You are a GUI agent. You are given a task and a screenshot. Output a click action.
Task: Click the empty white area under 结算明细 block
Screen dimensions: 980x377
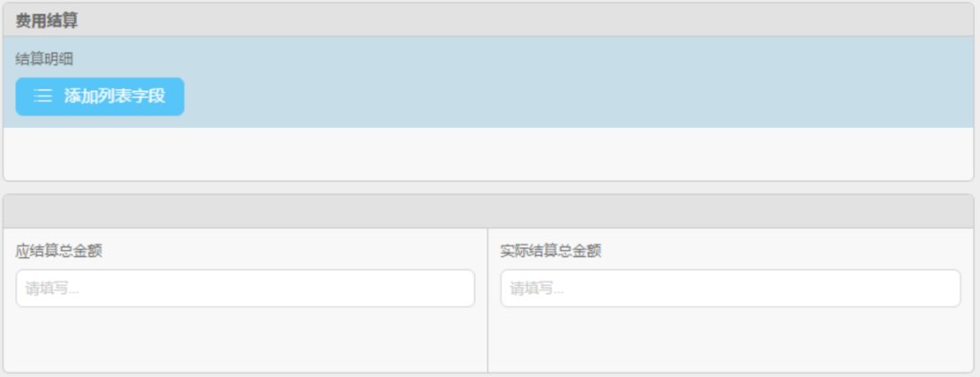(x=488, y=154)
